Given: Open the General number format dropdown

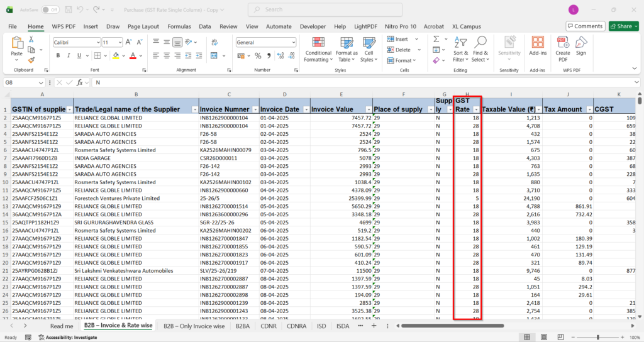Looking at the screenshot, I should coord(293,42).
